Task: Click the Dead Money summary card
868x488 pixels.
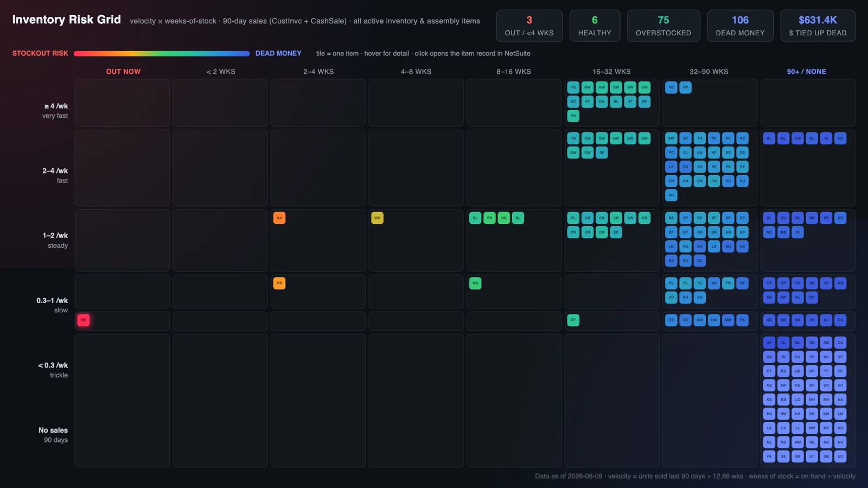Action: pyautogui.click(x=740, y=26)
